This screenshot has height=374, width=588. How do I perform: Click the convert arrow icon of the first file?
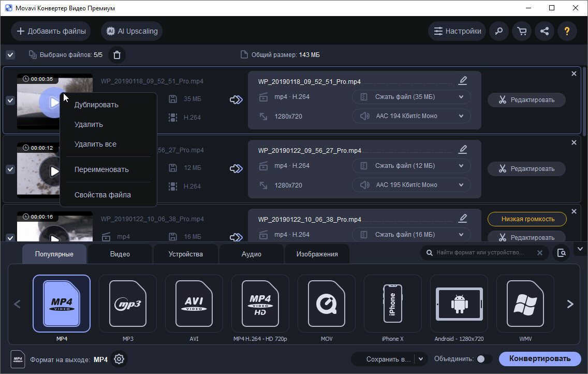click(x=236, y=100)
